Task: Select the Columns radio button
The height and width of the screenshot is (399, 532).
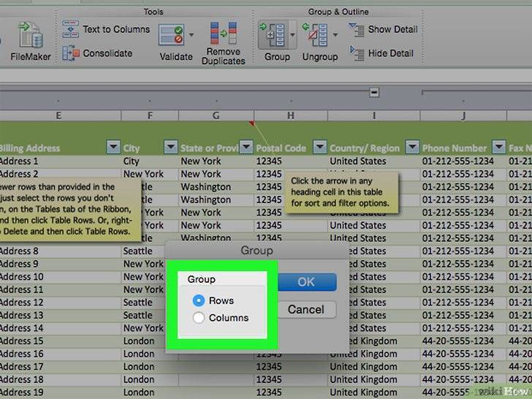Action: [x=198, y=318]
